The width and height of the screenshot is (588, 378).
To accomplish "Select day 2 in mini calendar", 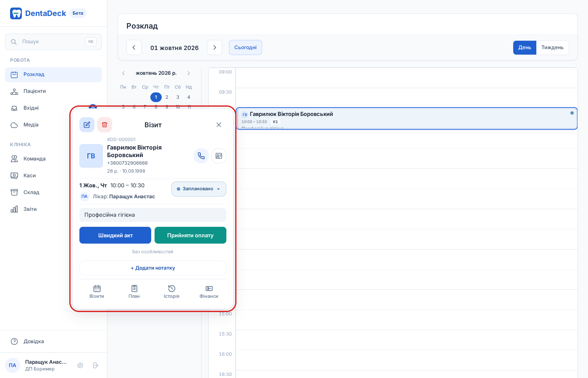I will click(x=167, y=97).
